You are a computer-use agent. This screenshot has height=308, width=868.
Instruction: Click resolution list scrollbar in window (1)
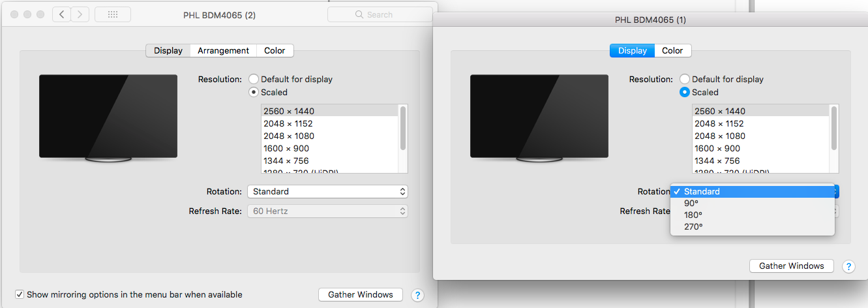[x=834, y=129]
